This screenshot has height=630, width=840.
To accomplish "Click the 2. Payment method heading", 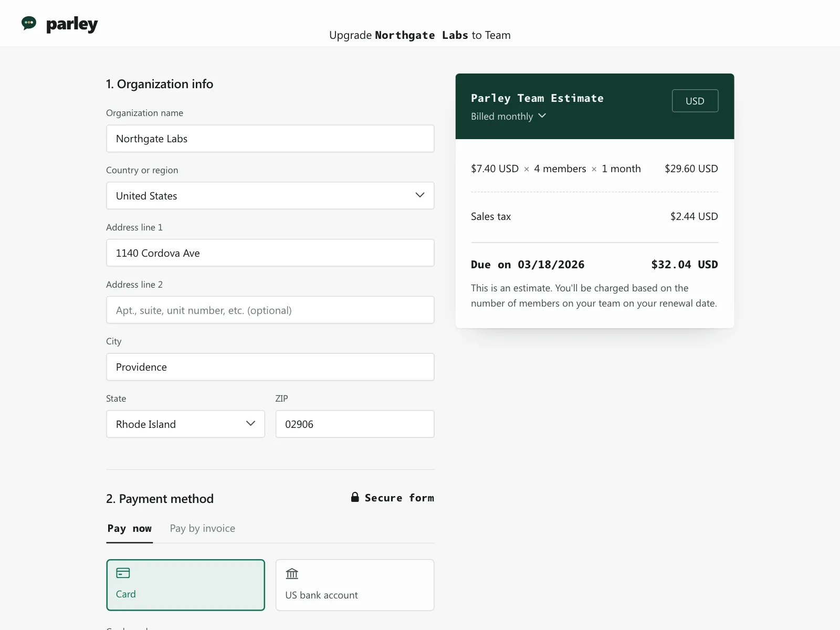I will [x=160, y=499].
